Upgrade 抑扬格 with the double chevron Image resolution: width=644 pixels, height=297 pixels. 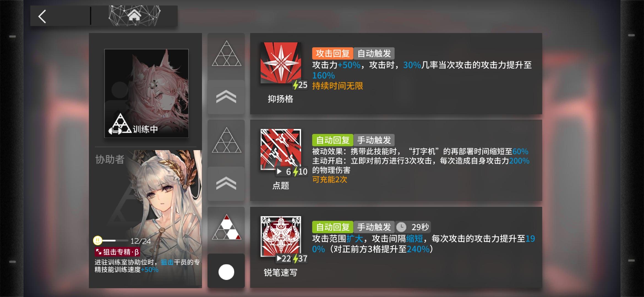(x=226, y=97)
